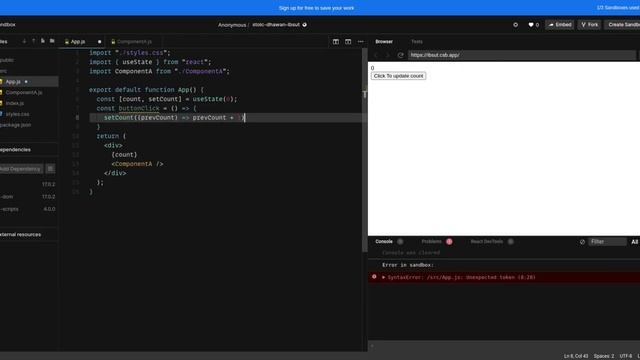Click the heart like icon

coord(531,25)
